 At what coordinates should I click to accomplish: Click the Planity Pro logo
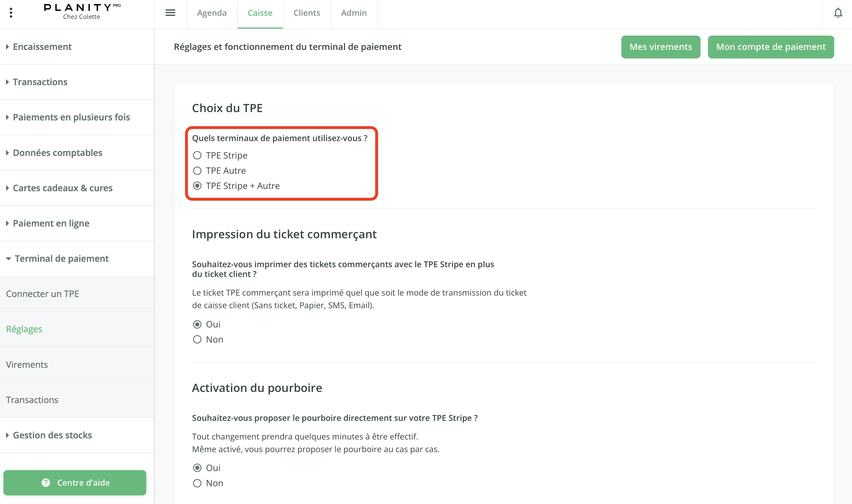pyautogui.click(x=82, y=11)
